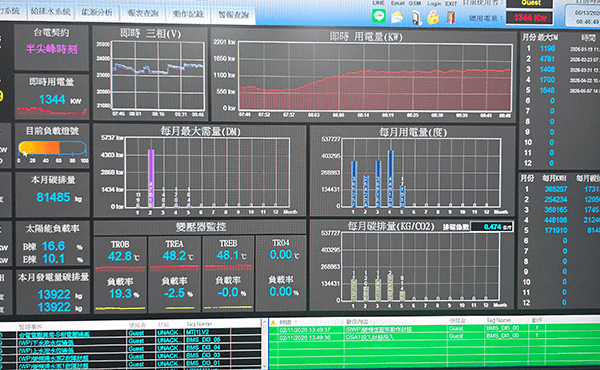Select the alarm row with tag MT[1]V2
The width and height of the screenshot is (600, 370).
click(x=130, y=333)
